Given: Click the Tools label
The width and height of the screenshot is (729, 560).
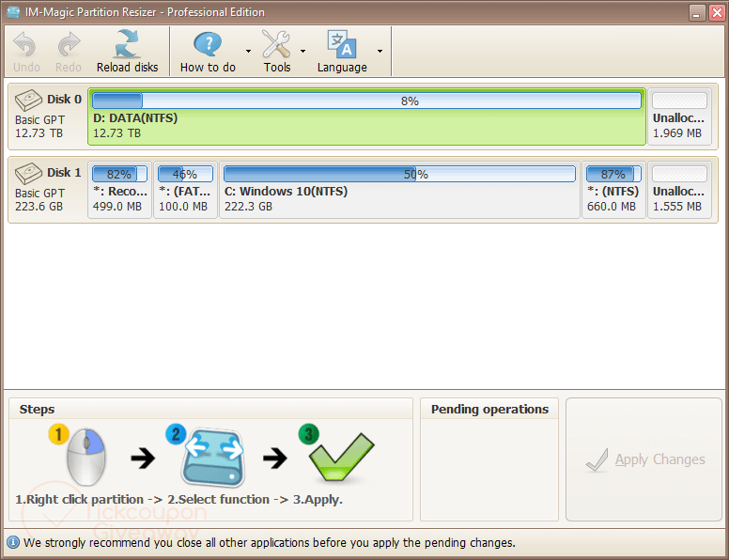Looking at the screenshot, I should (277, 68).
